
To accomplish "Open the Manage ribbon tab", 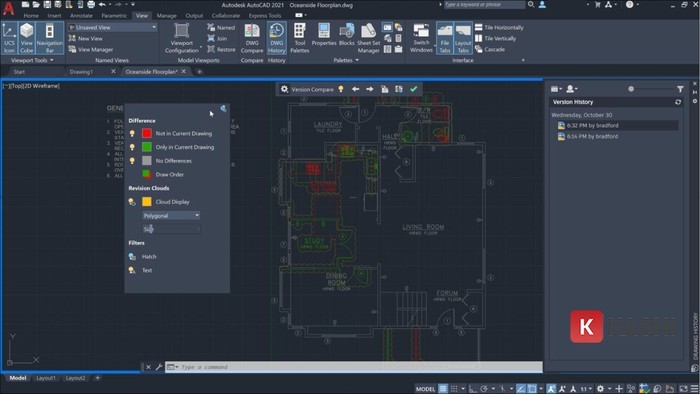I will point(167,15).
